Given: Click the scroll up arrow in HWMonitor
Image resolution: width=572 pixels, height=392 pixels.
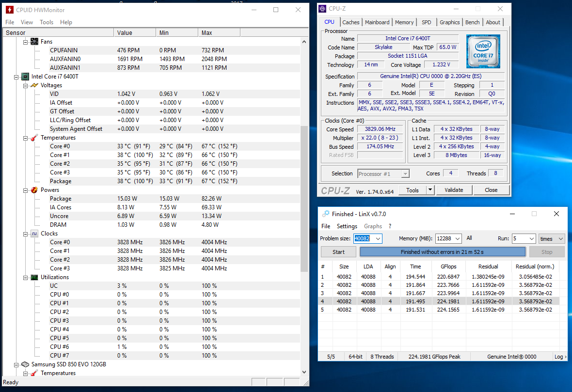Looking at the screenshot, I should (x=304, y=42).
